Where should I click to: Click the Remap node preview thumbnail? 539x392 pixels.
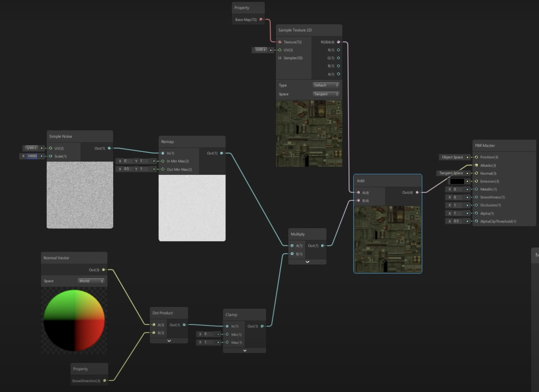(192, 208)
